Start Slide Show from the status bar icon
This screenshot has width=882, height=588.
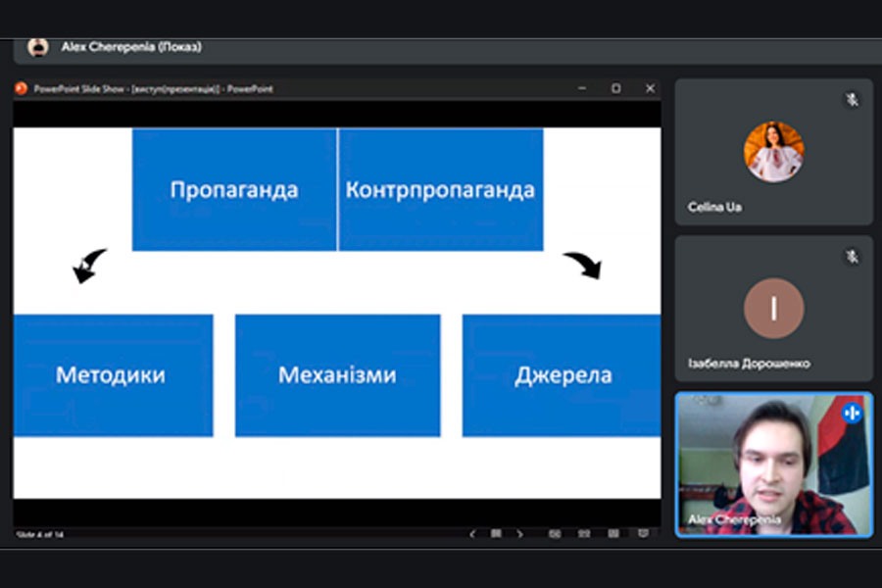(x=643, y=534)
